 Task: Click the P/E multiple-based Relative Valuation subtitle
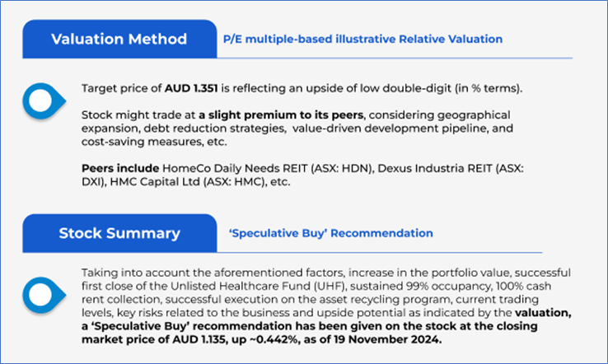(362, 39)
